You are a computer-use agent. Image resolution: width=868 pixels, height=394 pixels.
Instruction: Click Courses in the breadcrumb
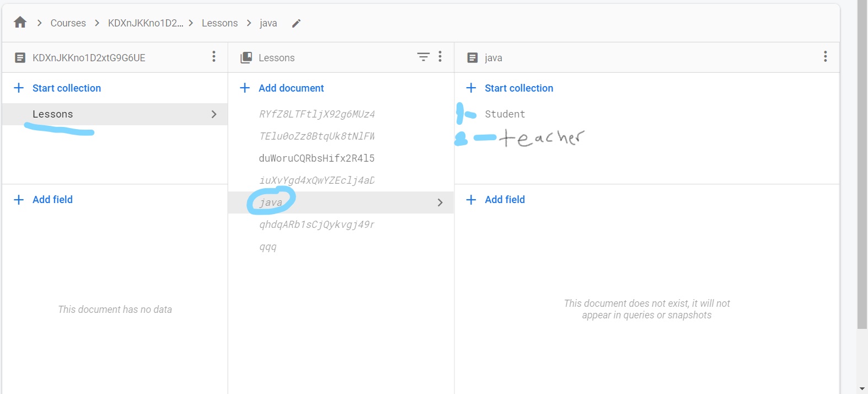click(x=68, y=23)
